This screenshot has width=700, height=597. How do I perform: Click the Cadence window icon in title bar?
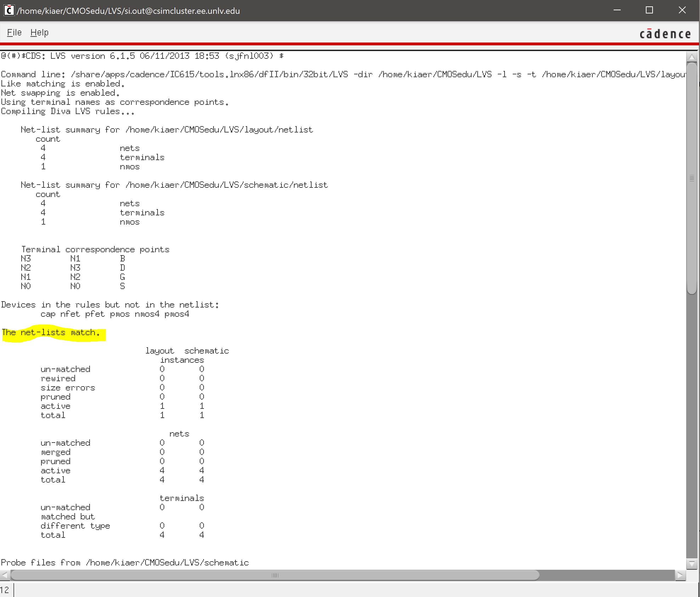[9, 10]
